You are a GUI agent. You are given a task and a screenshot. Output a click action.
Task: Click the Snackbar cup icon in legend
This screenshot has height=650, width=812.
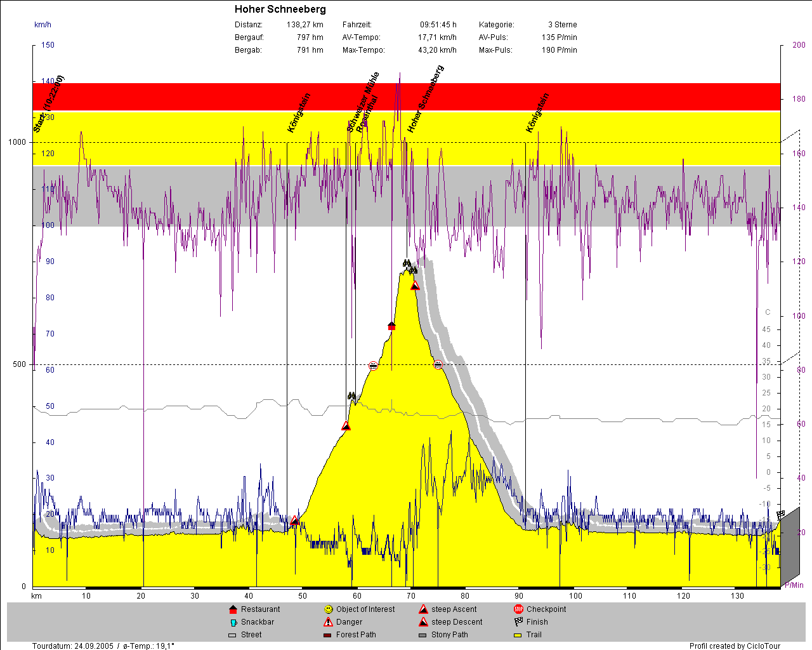(233, 622)
